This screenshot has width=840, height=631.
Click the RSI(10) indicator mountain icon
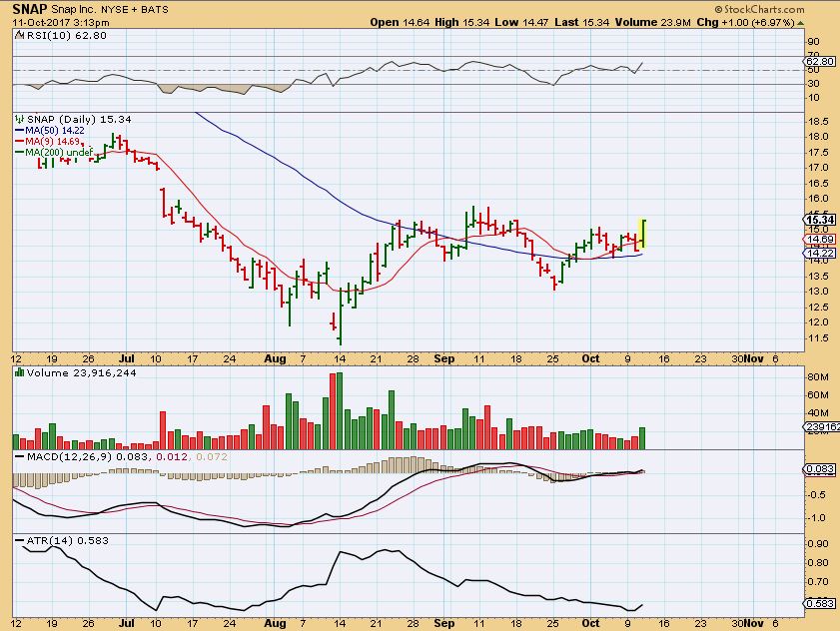pyautogui.click(x=19, y=37)
